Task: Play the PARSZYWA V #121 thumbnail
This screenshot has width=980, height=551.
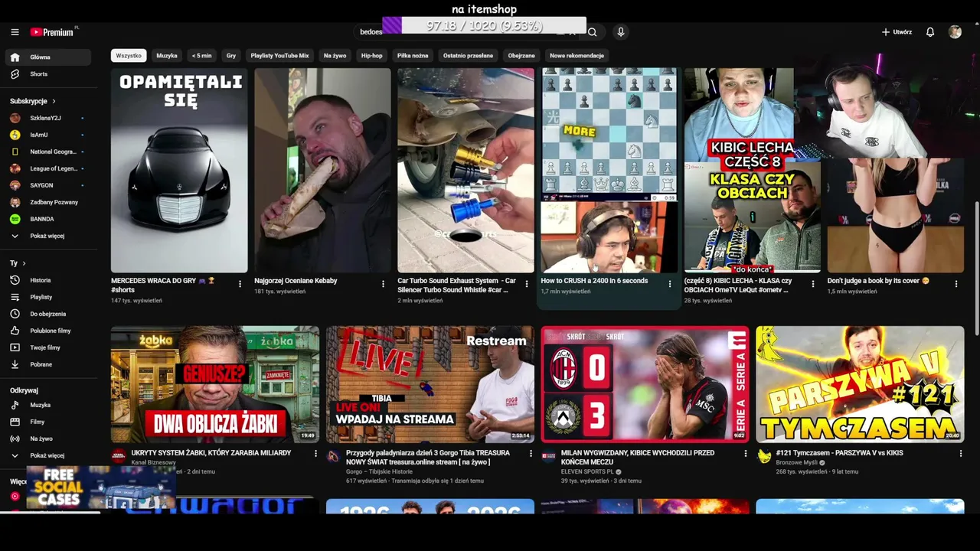Action: coord(860,384)
